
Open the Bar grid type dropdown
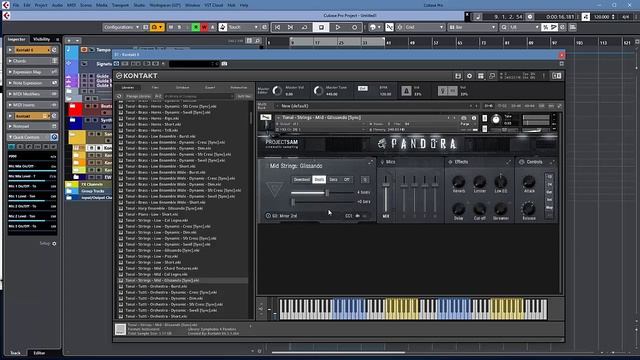472,27
